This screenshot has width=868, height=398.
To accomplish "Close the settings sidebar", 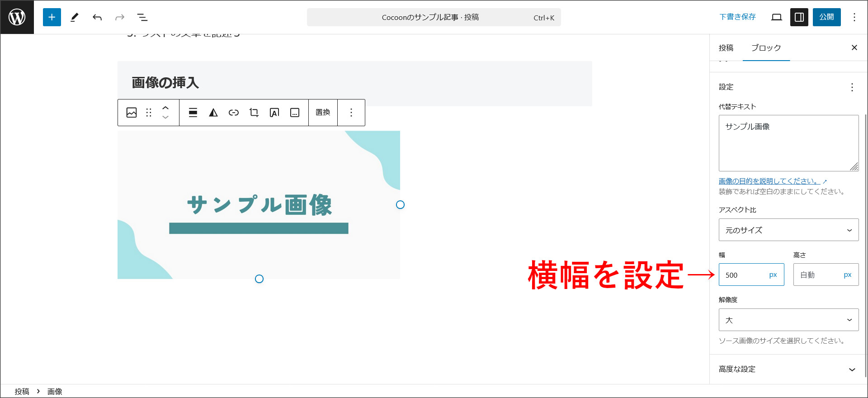I will pos(854,48).
